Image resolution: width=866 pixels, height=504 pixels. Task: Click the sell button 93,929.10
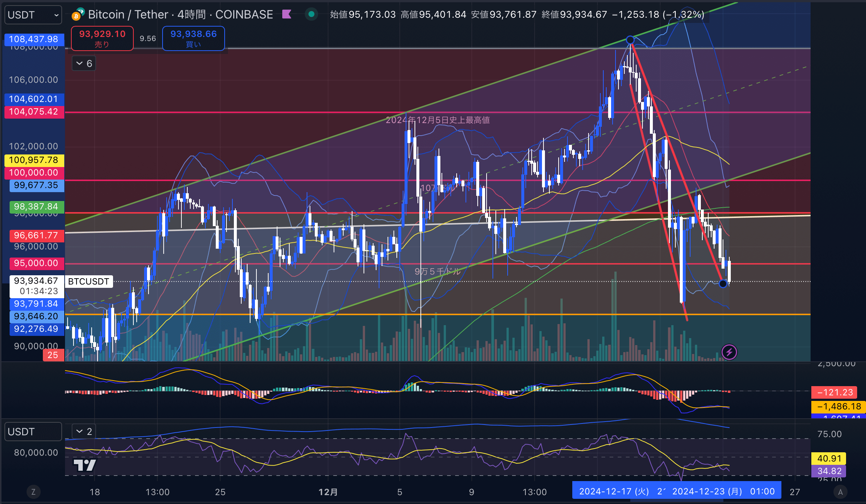pos(102,38)
